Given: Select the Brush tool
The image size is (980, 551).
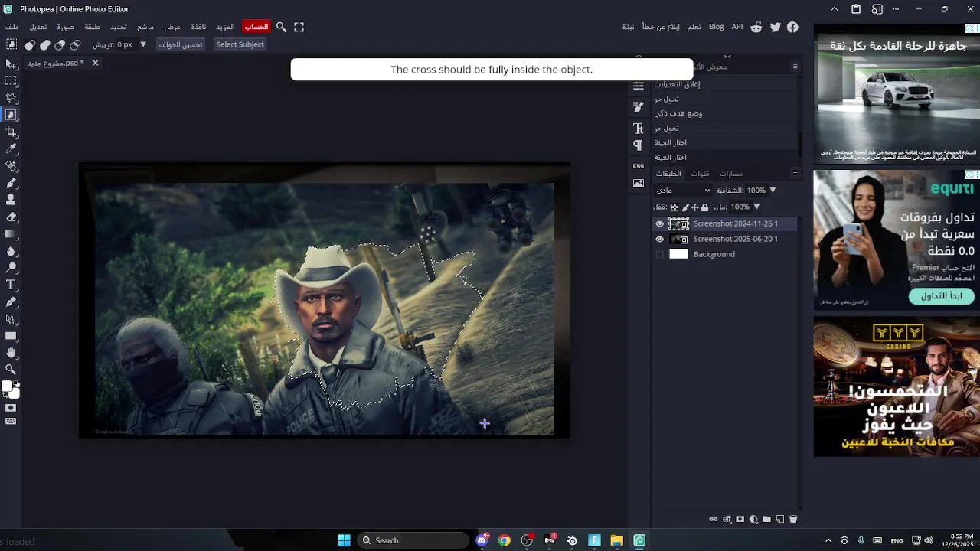Looking at the screenshot, I should coord(11,183).
